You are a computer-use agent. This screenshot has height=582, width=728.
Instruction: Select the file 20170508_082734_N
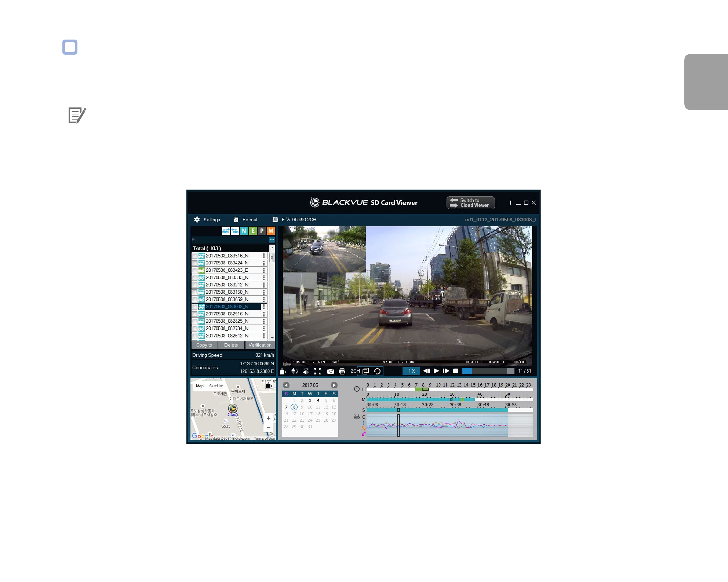[227, 328]
